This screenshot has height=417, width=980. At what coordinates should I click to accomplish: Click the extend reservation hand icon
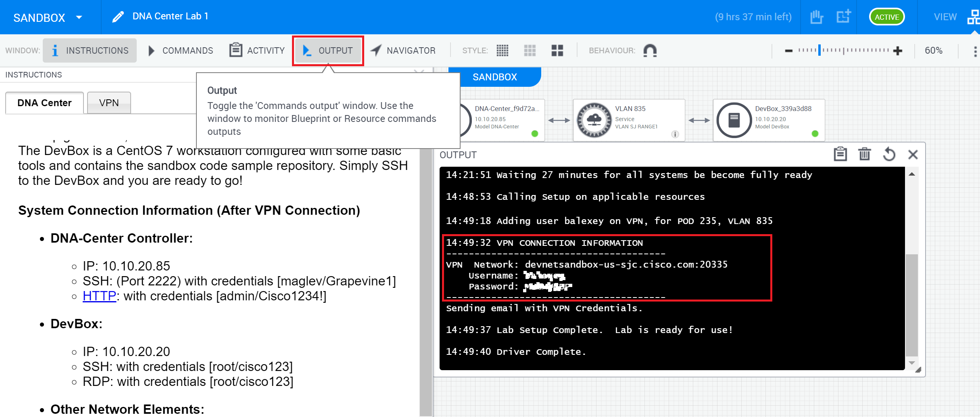click(817, 17)
